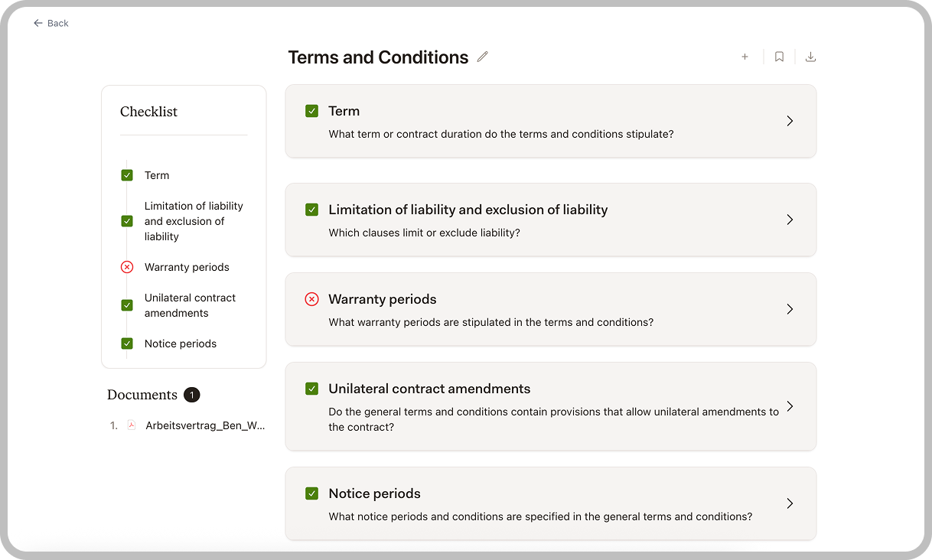The width and height of the screenshot is (932, 560).
Task: Toggle the sidebar checkmark beside Term
Action: (x=127, y=174)
